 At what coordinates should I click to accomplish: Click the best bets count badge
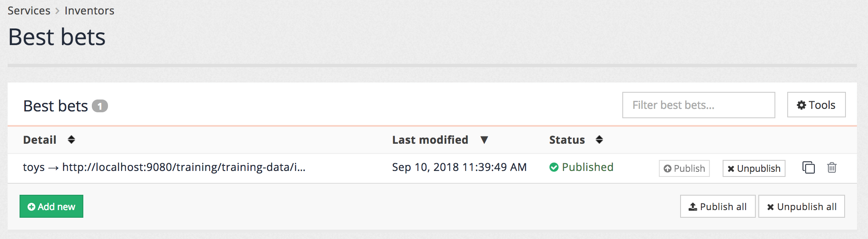coord(100,106)
